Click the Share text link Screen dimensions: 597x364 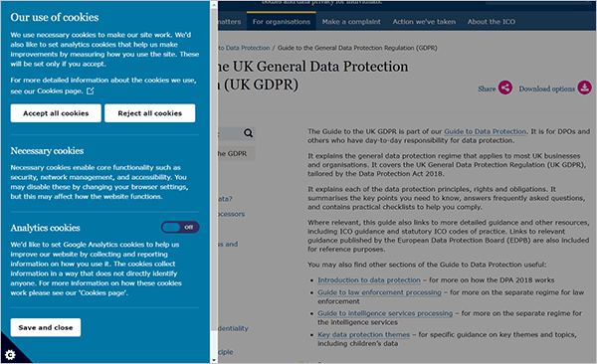point(487,89)
